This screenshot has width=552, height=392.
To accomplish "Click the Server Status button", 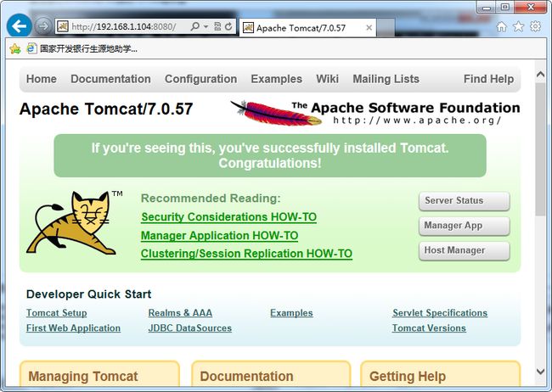I will (464, 201).
